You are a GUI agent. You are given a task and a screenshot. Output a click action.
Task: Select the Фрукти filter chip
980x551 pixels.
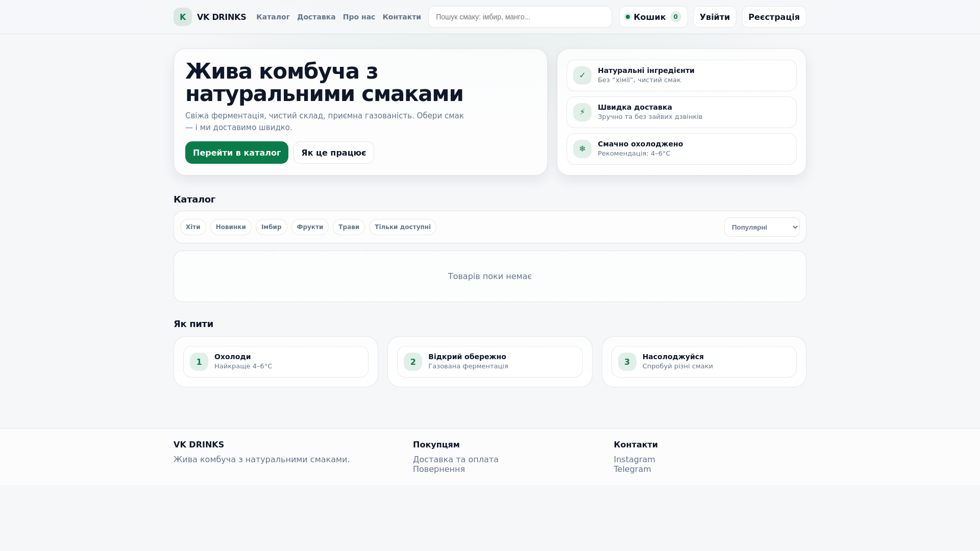click(x=310, y=227)
